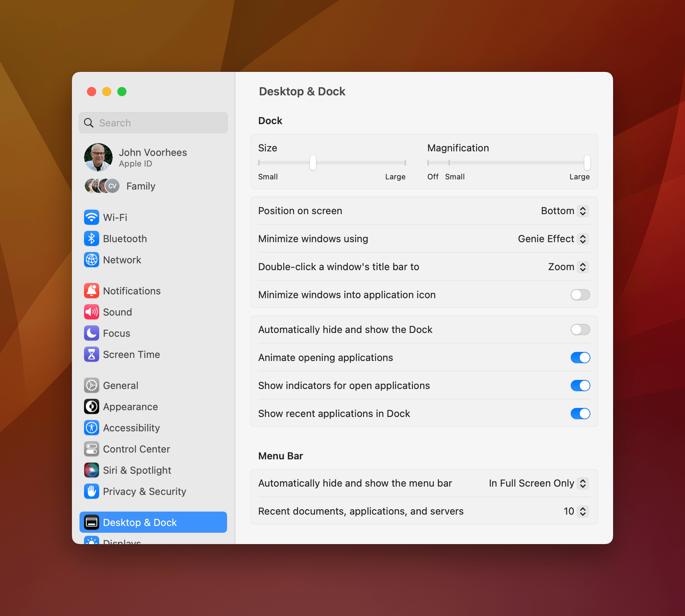Screen dimensions: 685x616
Task: Click the Bluetooth icon in sidebar
Action: tap(92, 239)
